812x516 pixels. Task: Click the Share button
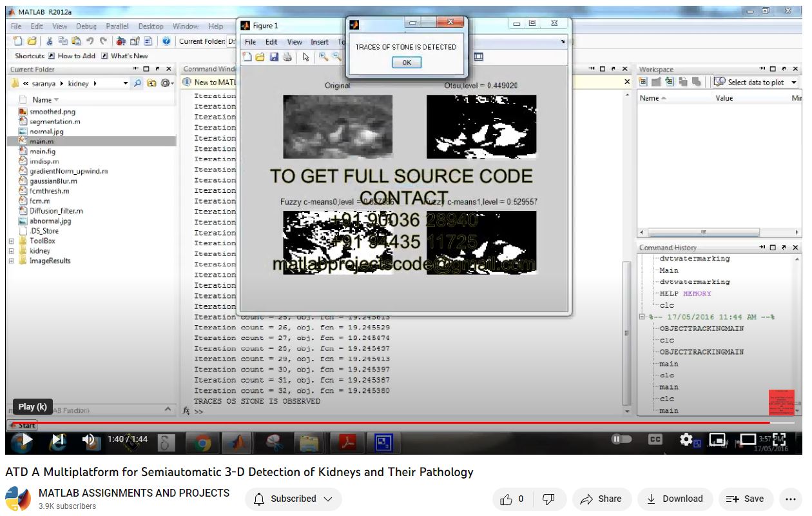(601, 499)
